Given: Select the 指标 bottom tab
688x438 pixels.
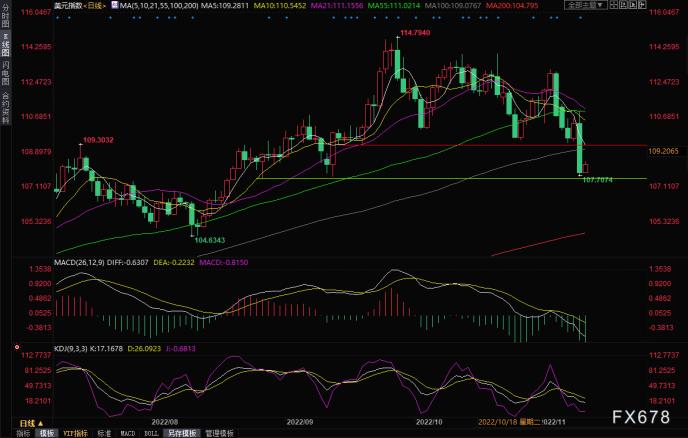Looking at the screenshot, I should coord(23,433).
